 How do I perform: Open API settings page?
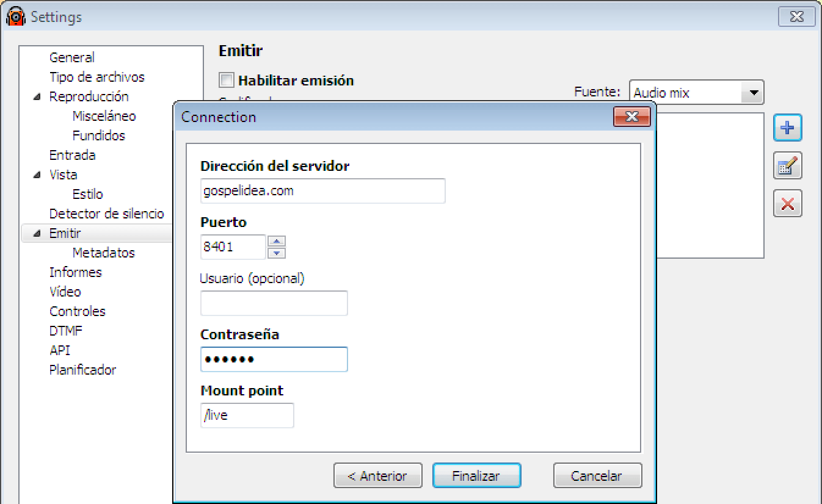click(59, 350)
